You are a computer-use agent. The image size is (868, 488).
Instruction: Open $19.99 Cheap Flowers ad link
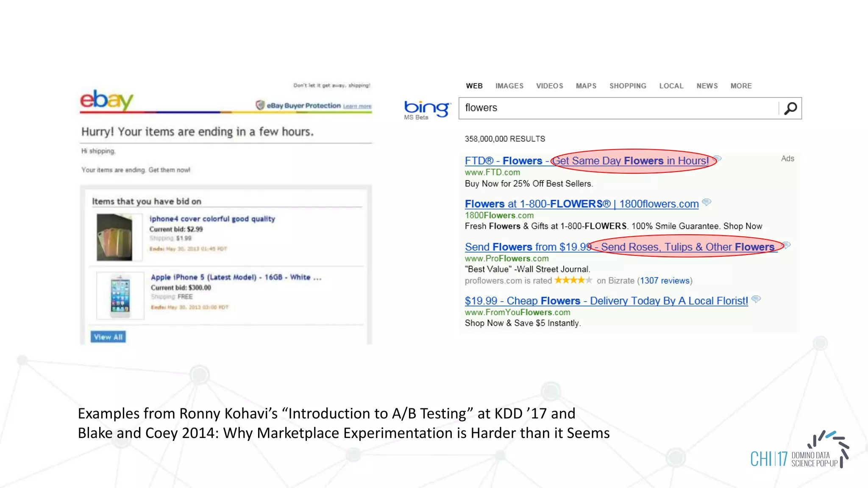(x=606, y=301)
